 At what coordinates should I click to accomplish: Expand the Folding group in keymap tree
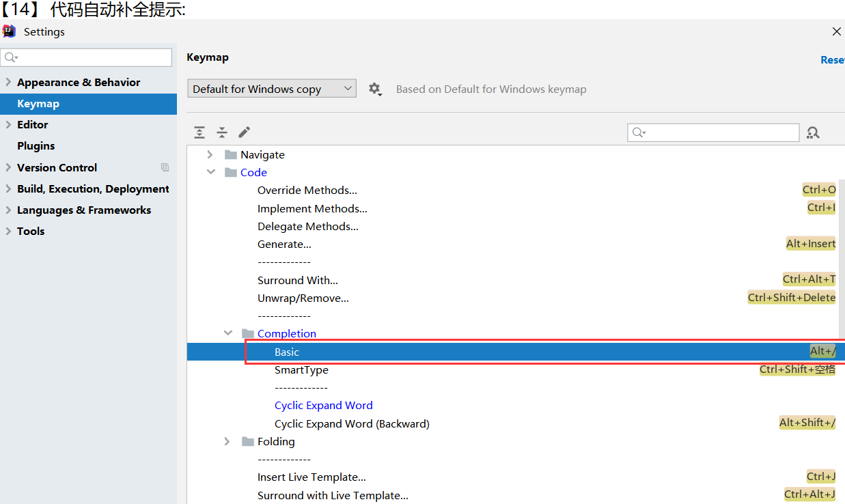coord(227,442)
